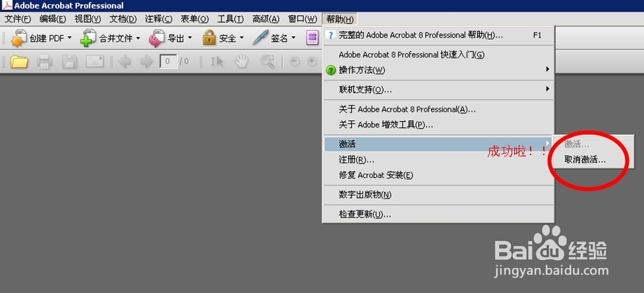This screenshot has height=293, width=644.
Task: Select 关于 Adobe Acrobat 8 Professional(A)
Action: [x=438, y=110]
